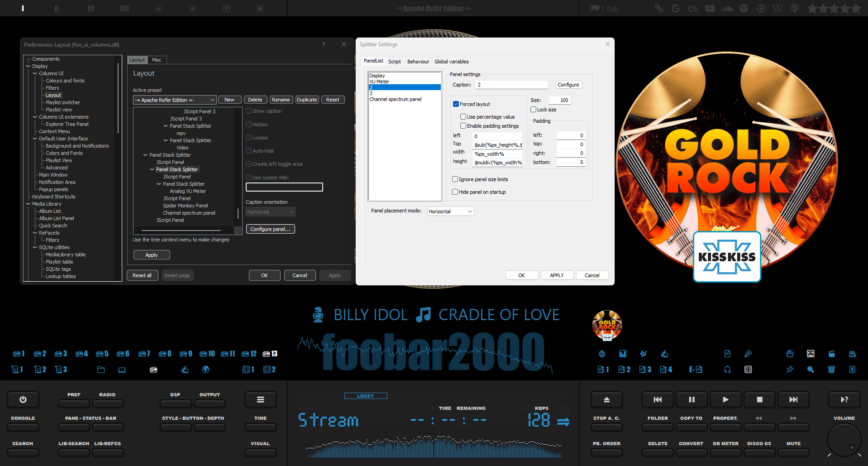The width and height of the screenshot is (868, 466).
Task: Uncheck Forced layout checkbox
Action: click(x=456, y=104)
